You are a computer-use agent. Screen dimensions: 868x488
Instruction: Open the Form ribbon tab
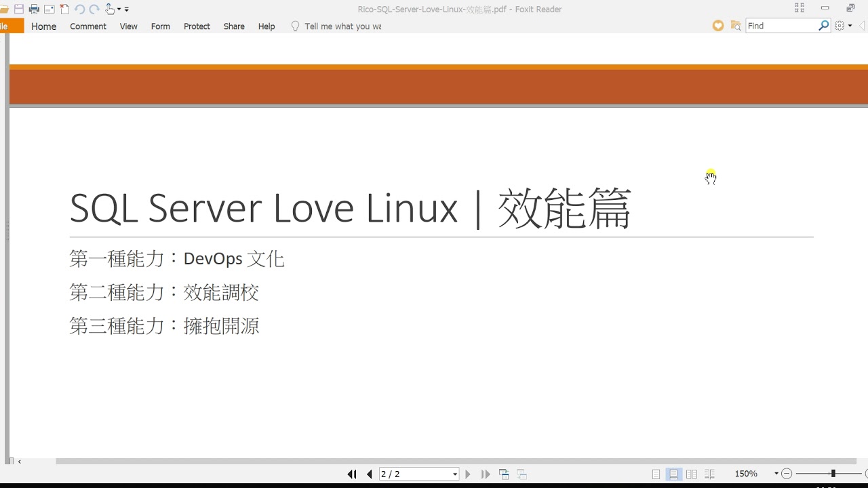point(161,26)
